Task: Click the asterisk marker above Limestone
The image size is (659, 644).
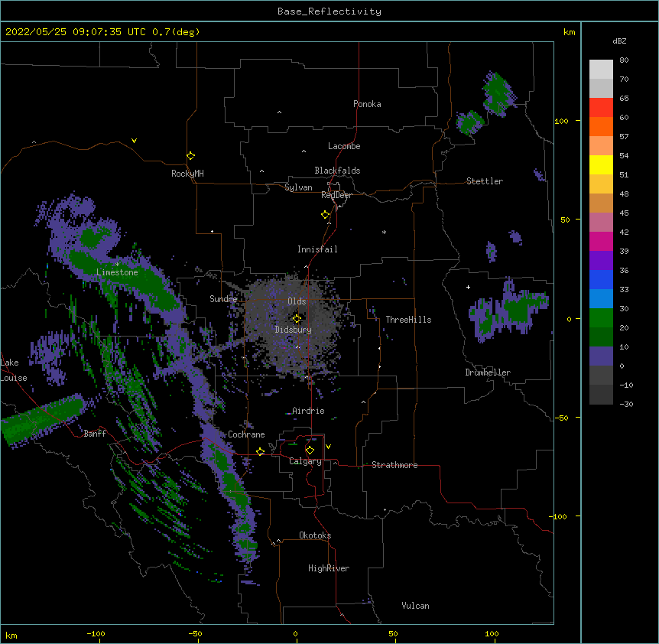Action: pyautogui.click(x=117, y=265)
